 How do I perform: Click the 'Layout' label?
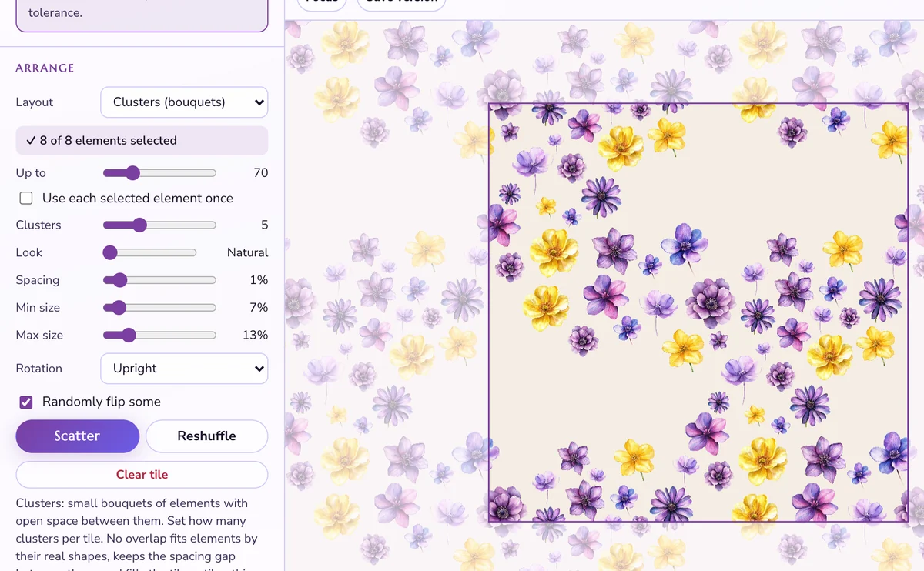[35, 102]
